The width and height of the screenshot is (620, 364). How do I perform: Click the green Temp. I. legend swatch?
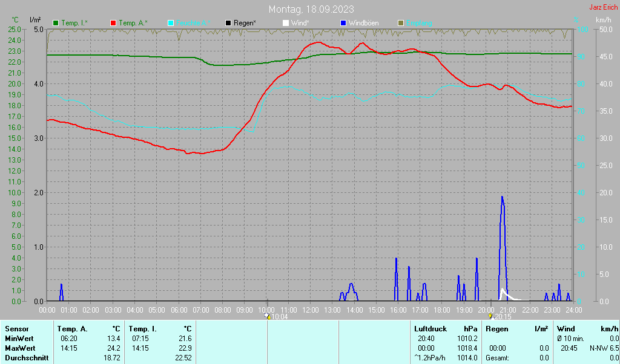56,24
